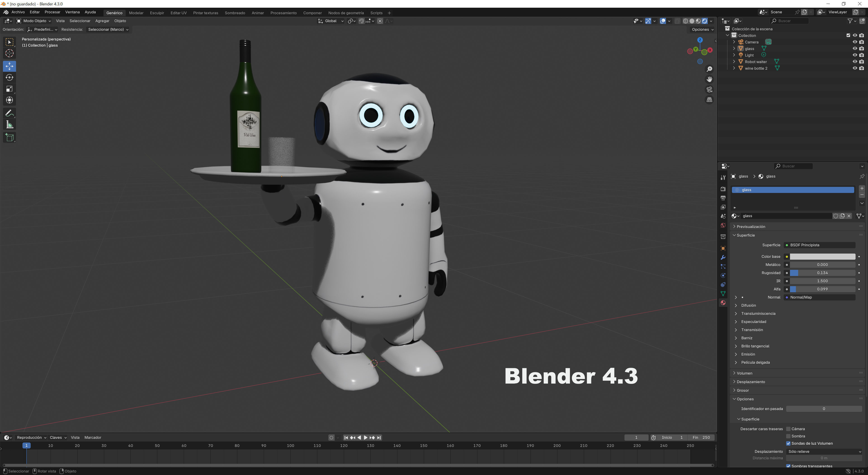Activate the Transform tool
868x475 pixels.
[9, 100]
